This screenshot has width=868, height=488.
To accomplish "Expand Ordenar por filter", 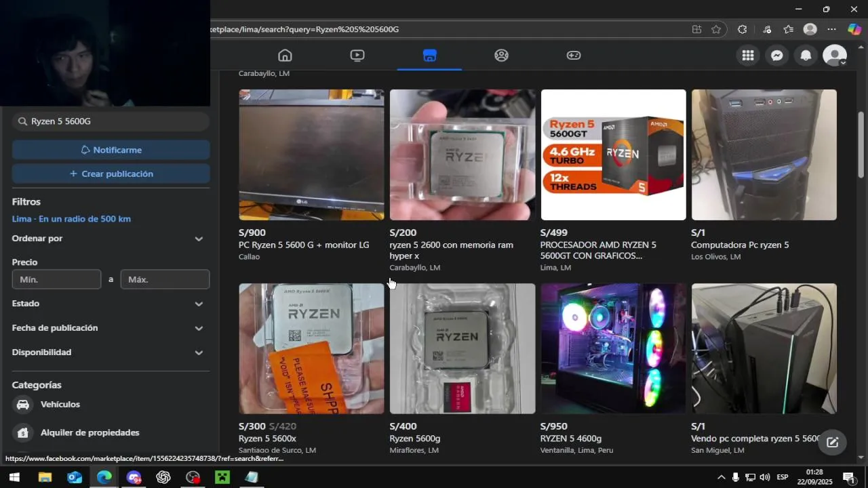I will point(111,239).
